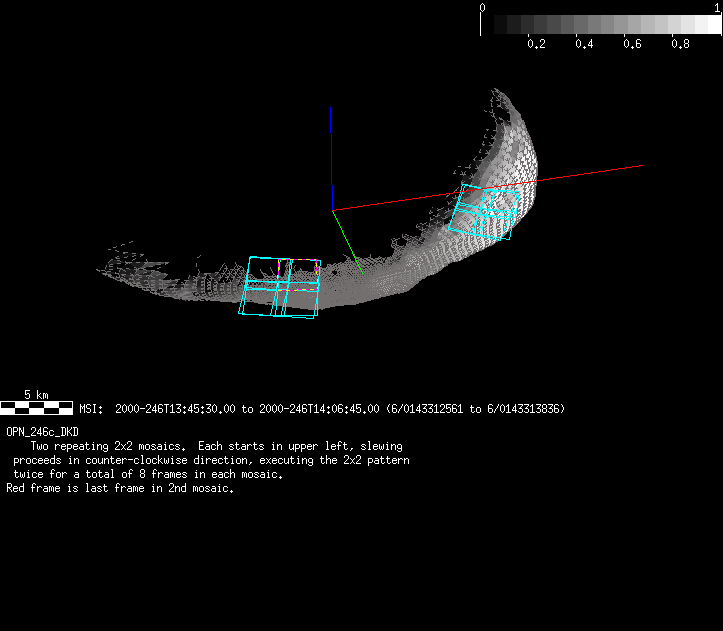Image resolution: width=723 pixels, height=631 pixels.
Task: Click the green axis line
Action: coord(348,243)
